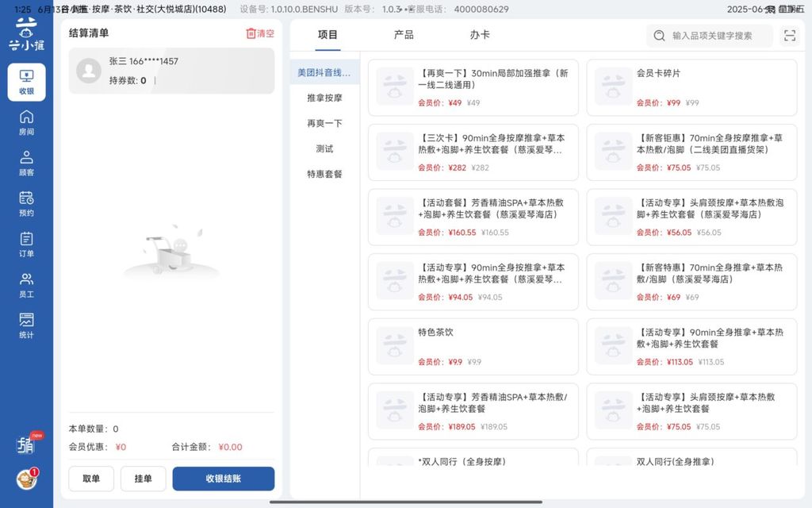This screenshot has height=508, width=812.
Task: Click the 收银结账 checkout button
Action: (x=223, y=479)
